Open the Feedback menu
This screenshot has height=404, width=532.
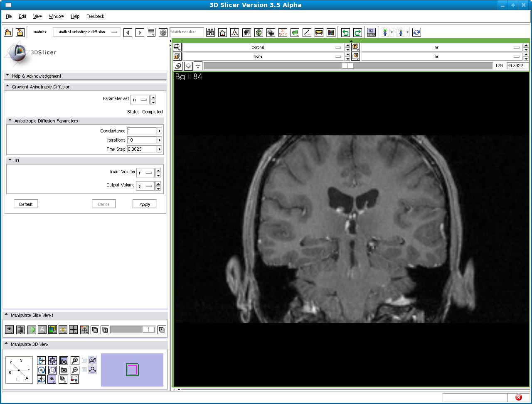pos(95,16)
